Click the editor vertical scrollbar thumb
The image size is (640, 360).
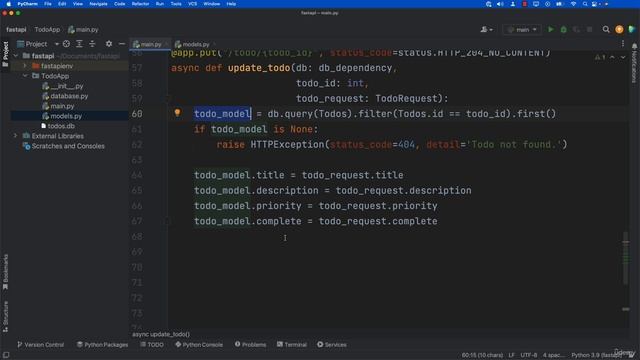tap(625, 258)
